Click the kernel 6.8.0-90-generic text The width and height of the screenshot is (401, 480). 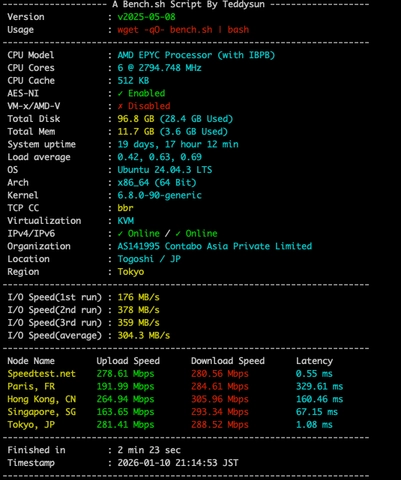159,195
